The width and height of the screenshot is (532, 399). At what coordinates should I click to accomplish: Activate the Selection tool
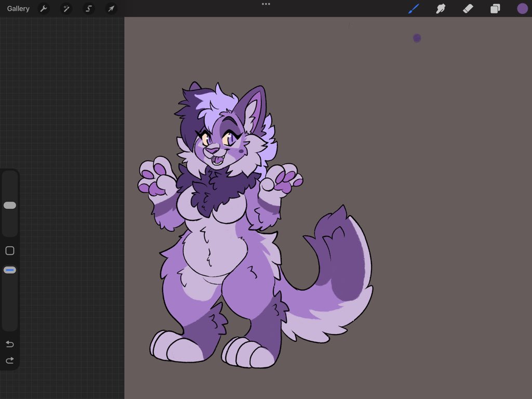pyautogui.click(x=88, y=8)
